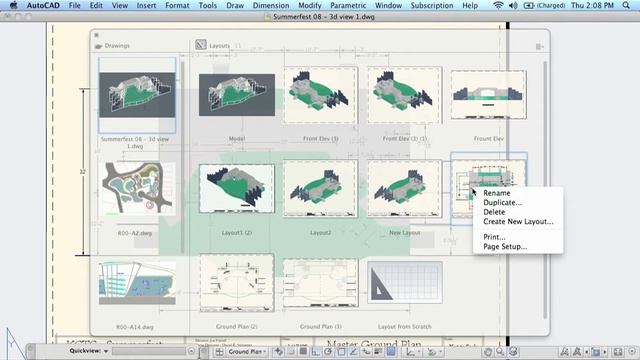
Task: Toggle Snap mode in status bar
Action: [x=291, y=351]
